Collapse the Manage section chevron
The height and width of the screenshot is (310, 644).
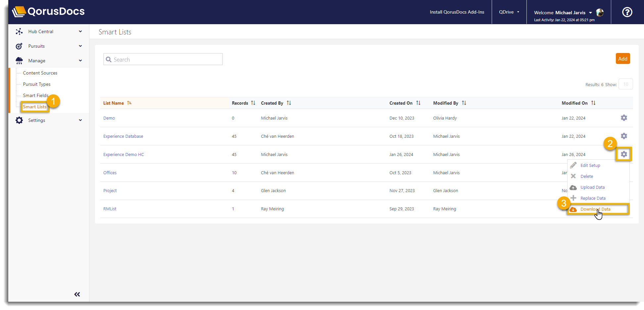click(x=80, y=61)
